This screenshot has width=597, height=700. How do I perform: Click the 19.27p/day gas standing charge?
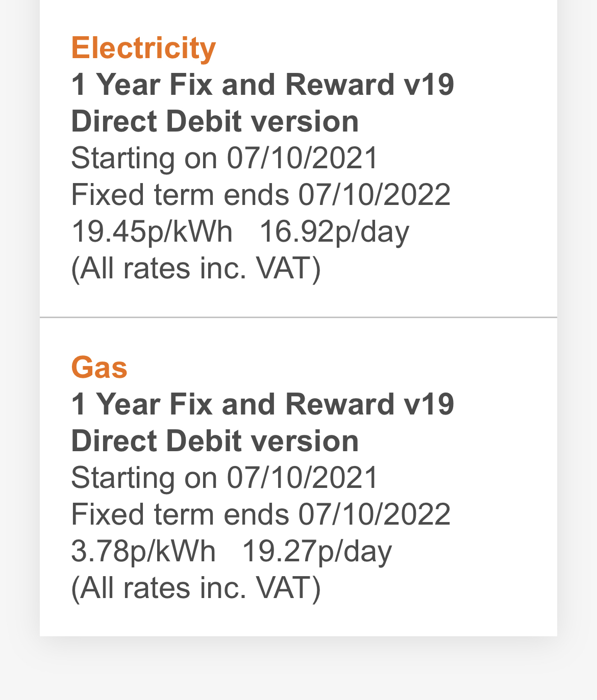[x=317, y=551]
